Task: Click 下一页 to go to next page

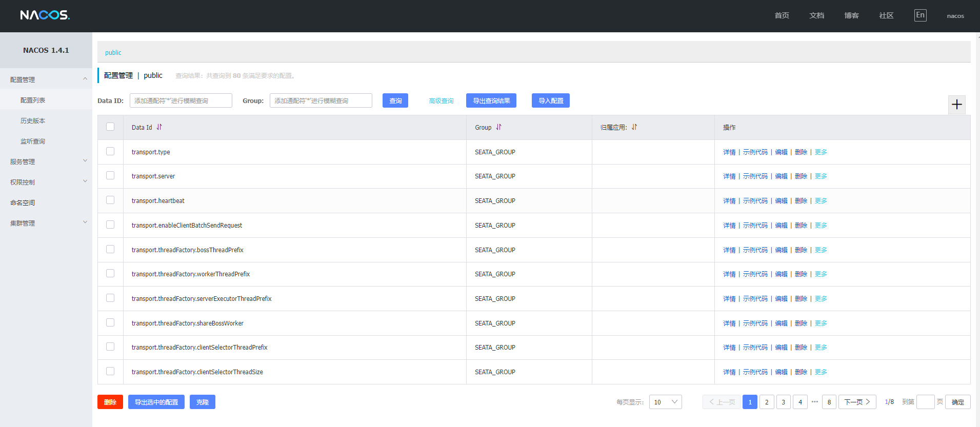Action: (857, 402)
